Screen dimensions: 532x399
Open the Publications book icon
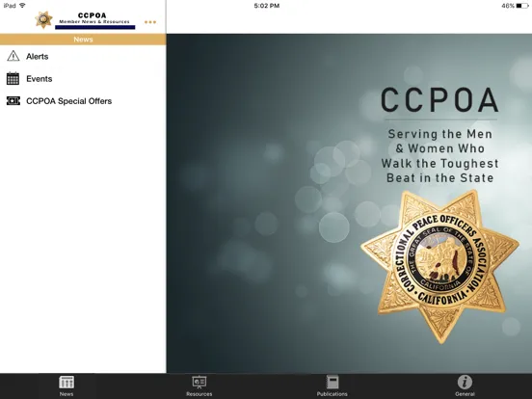coord(332,382)
